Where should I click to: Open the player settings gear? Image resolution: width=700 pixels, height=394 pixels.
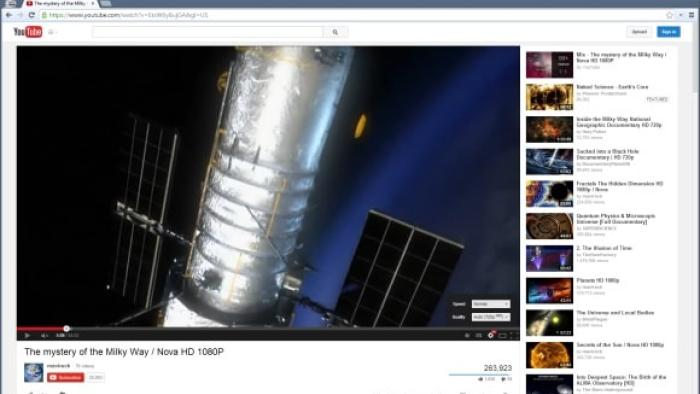click(491, 335)
